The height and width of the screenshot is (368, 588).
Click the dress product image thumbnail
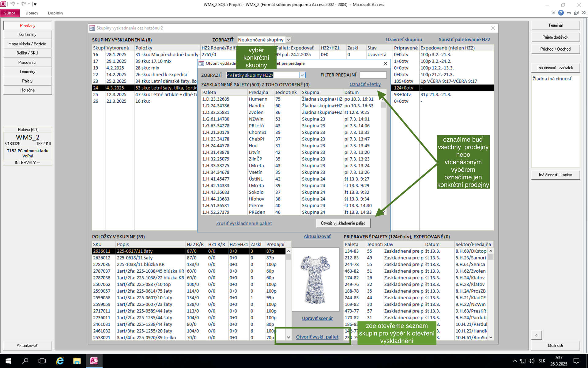click(x=315, y=279)
